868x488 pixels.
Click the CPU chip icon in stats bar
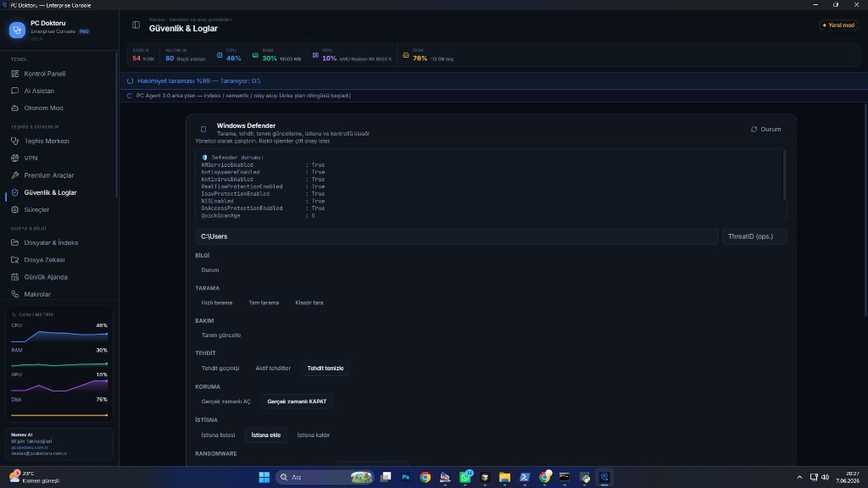pyautogui.click(x=220, y=55)
